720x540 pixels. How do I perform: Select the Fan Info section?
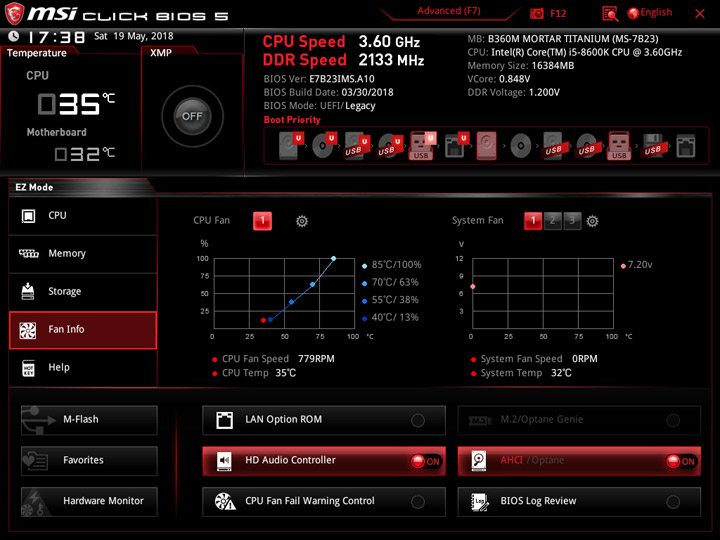(83, 330)
